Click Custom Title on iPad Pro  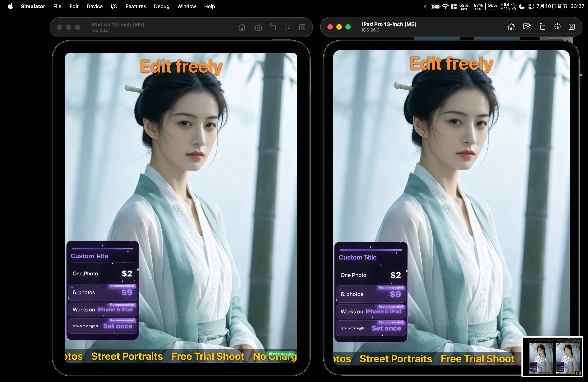[x=358, y=258]
